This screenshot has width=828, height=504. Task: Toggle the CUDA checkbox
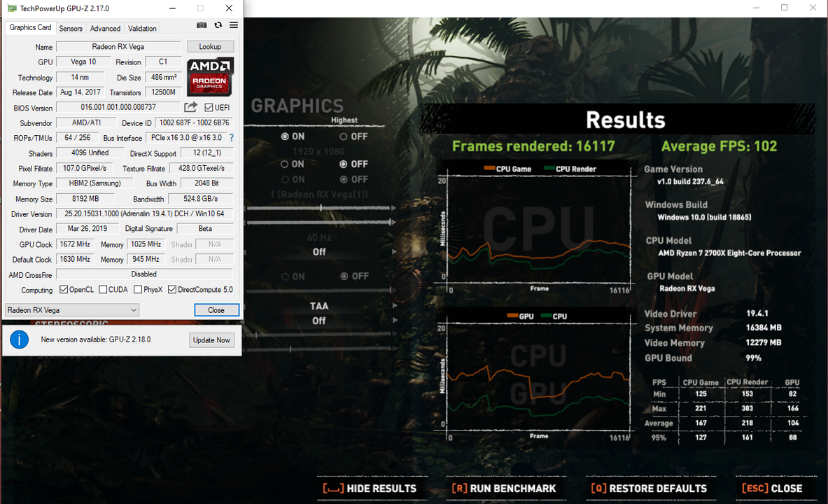point(103,290)
